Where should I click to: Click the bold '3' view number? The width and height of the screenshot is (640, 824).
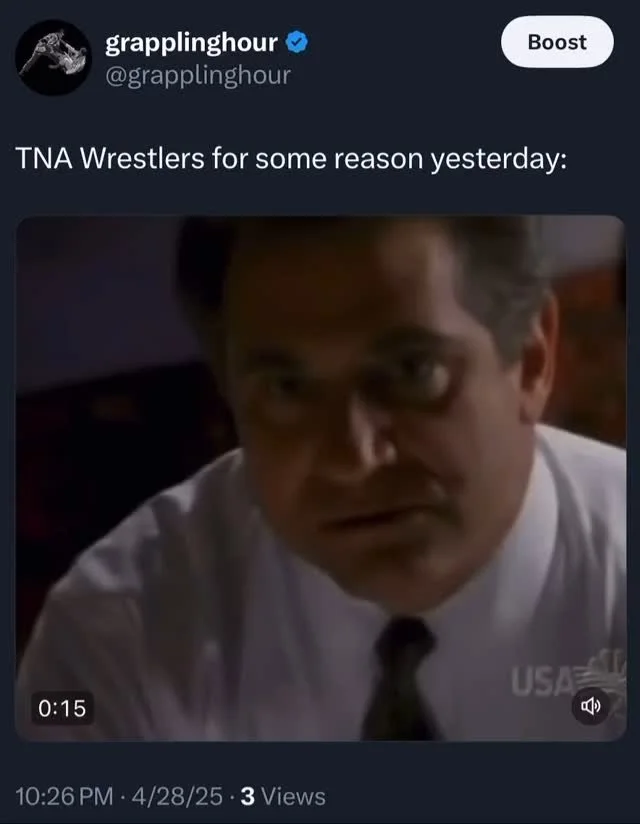pyautogui.click(x=247, y=796)
